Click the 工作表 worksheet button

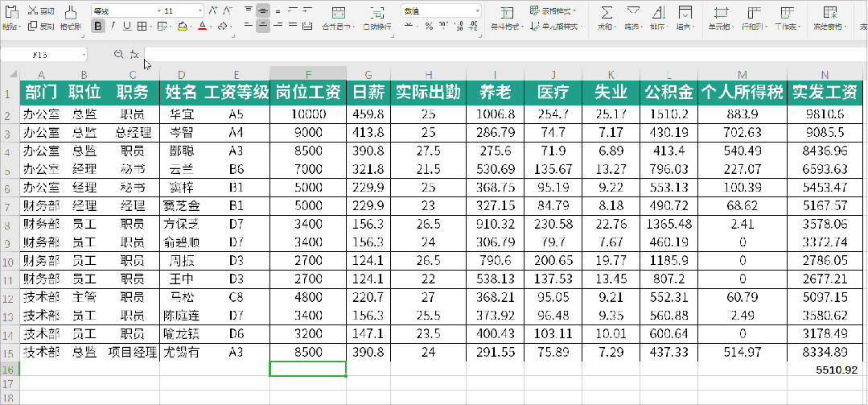coord(787,18)
